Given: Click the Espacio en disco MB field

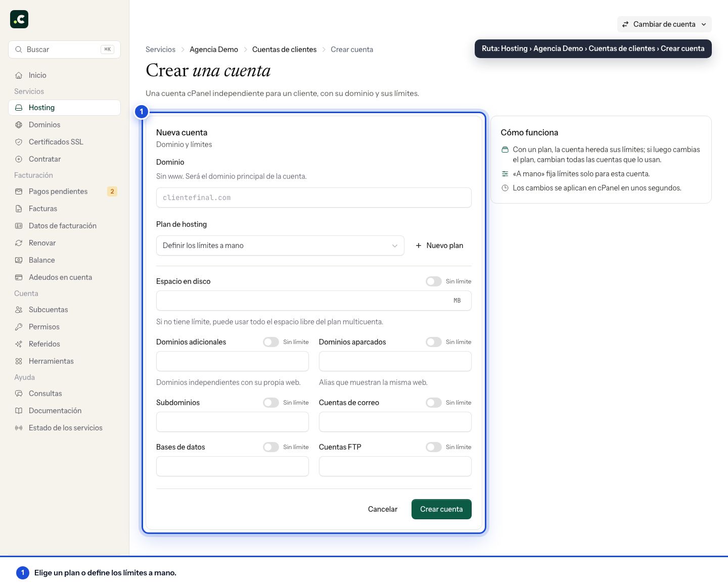Looking at the screenshot, I should coord(314,301).
